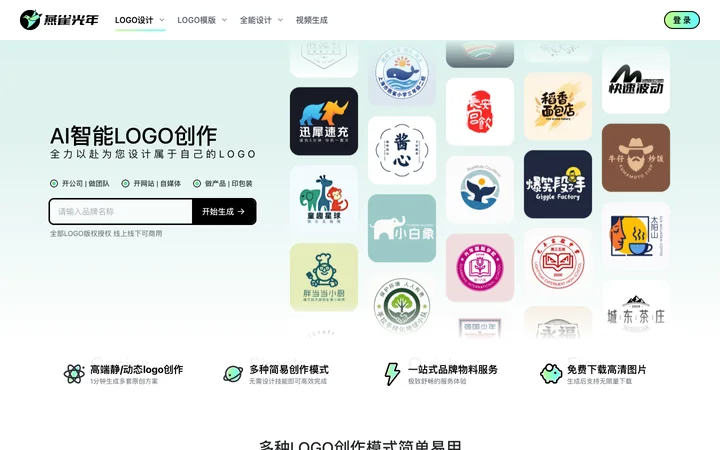Open the red experiment high school badge
The height and width of the screenshot is (450, 720).
[558, 262]
